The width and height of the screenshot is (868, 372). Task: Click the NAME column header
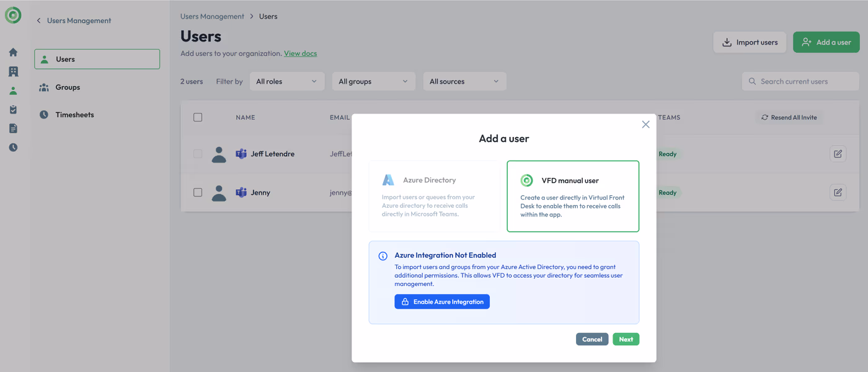click(246, 117)
